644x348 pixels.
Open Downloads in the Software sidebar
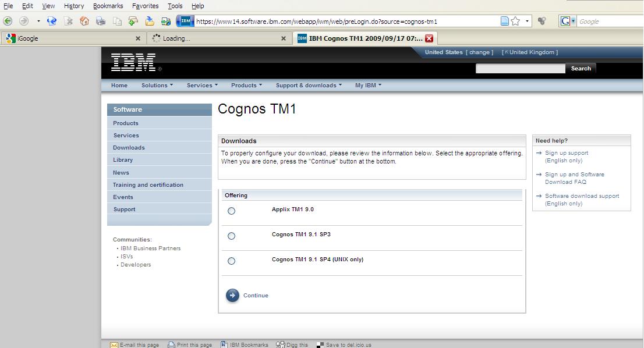pos(129,148)
